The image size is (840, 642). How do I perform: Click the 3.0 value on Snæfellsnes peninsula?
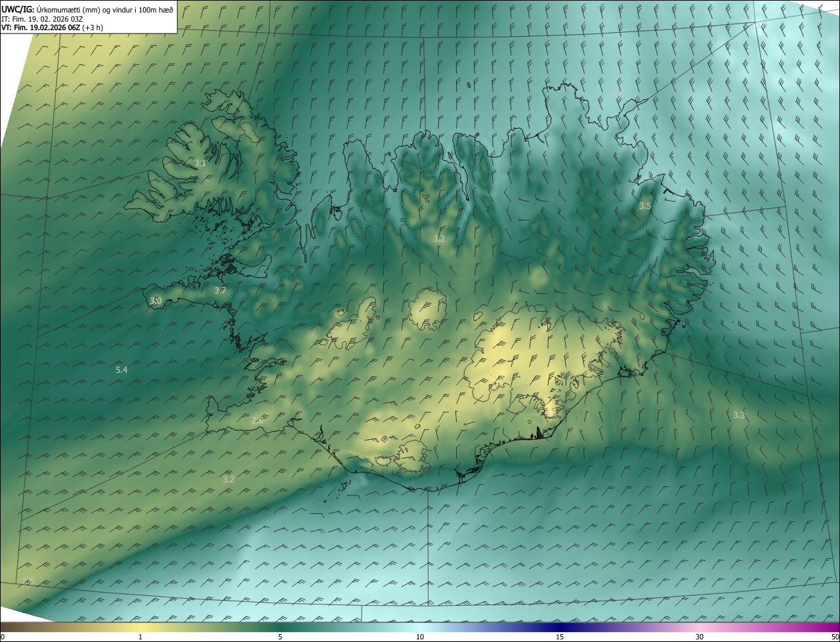point(156,301)
